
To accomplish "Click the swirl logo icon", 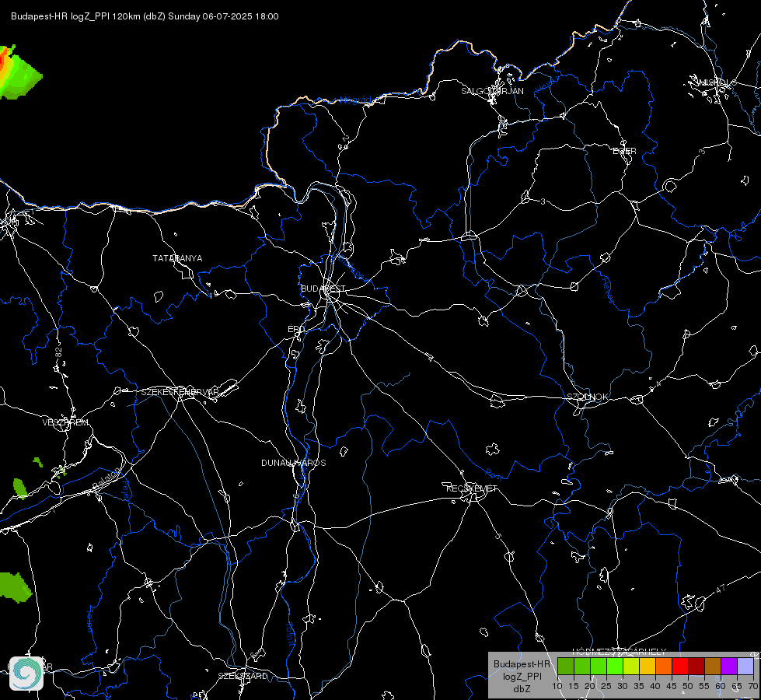I will (x=26, y=673).
